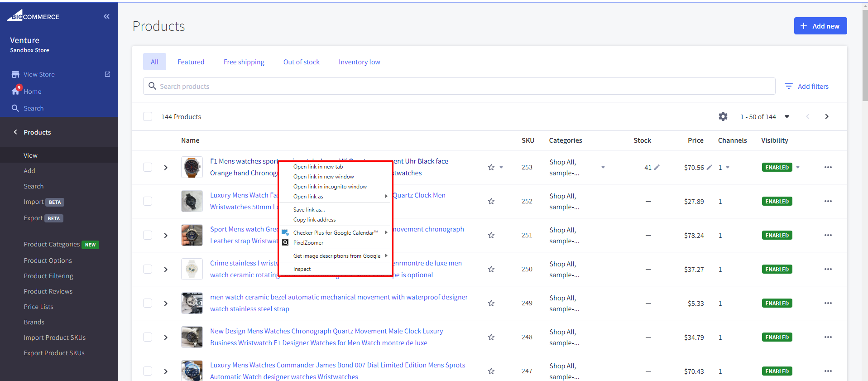Click the Search products field
868x381 pixels.
click(459, 86)
